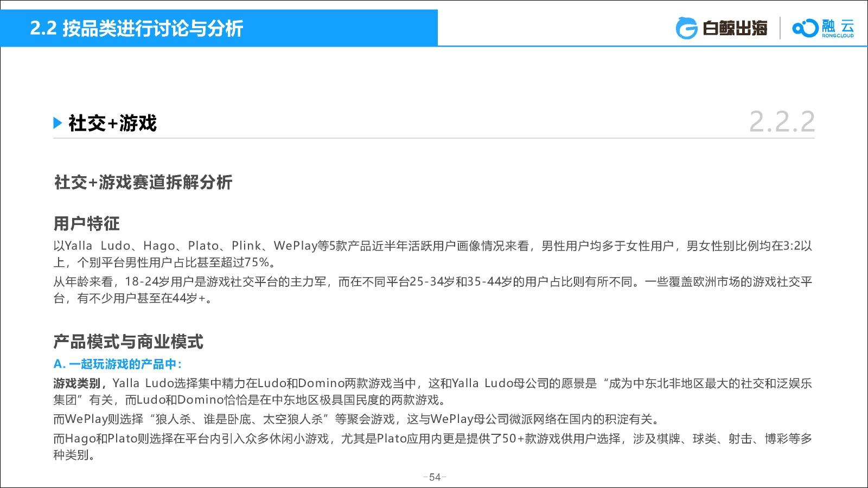Select the line starting "以Yalla Ludo、Hago、Plato"
Viewport: 868px width, 488px height.
click(x=433, y=246)
